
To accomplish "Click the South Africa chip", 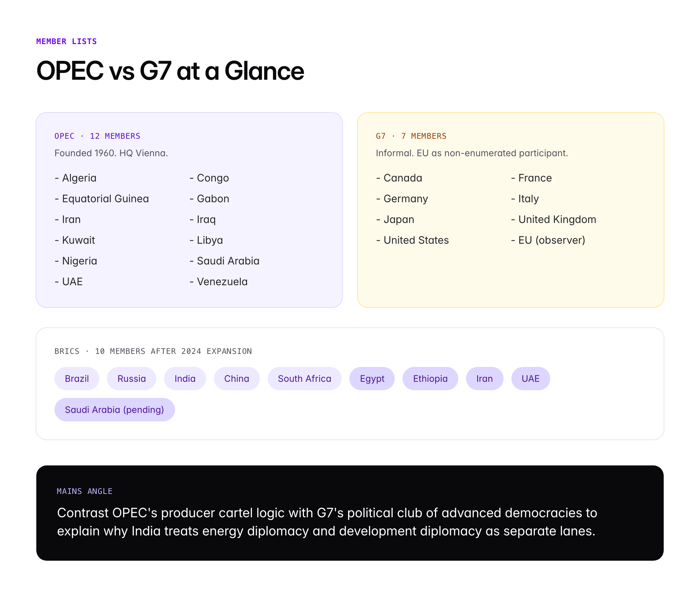I will (x=304, y=379).
